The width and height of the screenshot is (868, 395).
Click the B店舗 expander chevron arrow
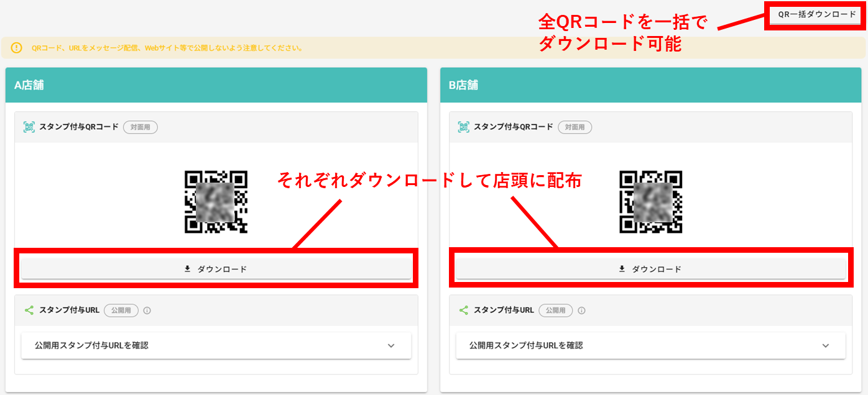point(826,346)
